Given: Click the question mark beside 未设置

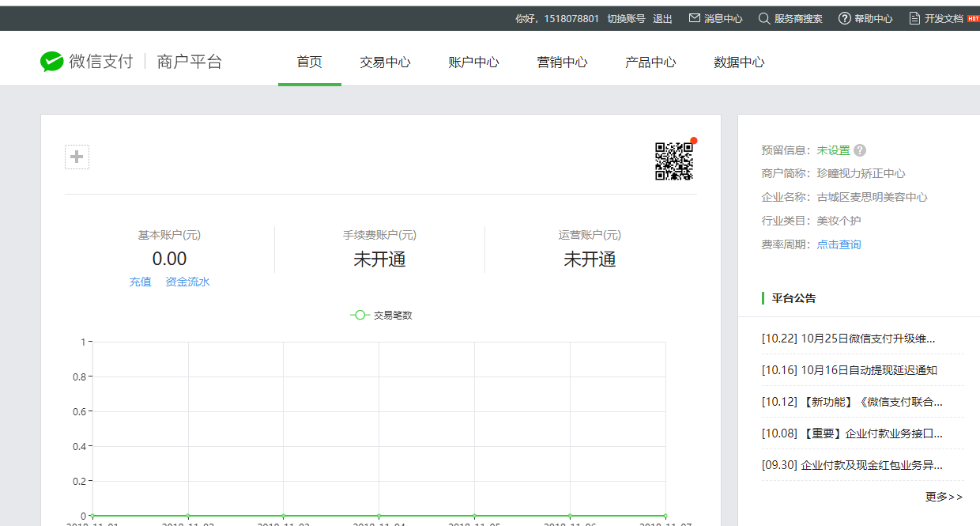Looking at the screenshot, I should pyautogui.click(x=860, y=150).
